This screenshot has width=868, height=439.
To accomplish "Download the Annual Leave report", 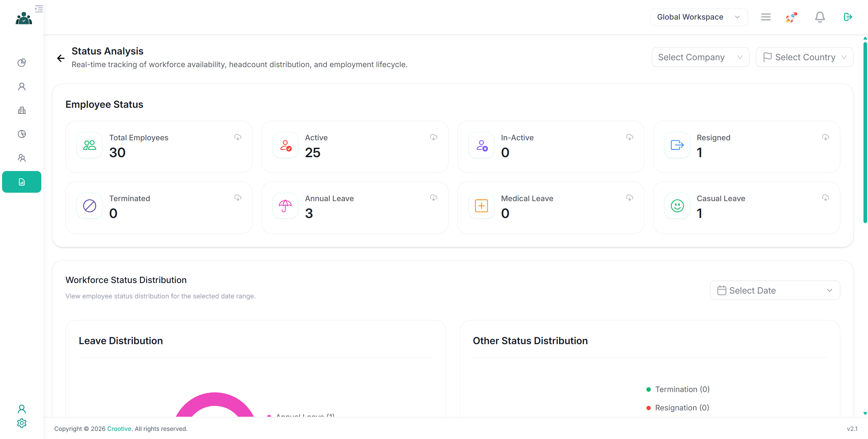I will point(434,198).
